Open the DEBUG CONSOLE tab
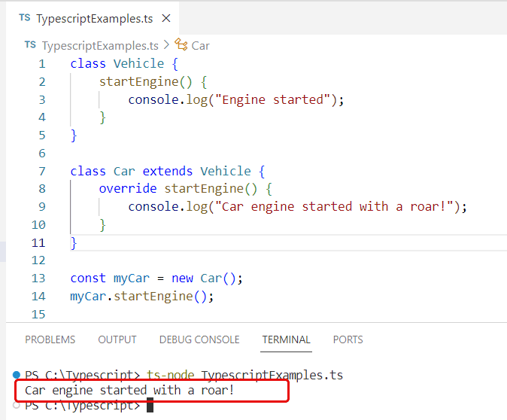 click(199, 339)
